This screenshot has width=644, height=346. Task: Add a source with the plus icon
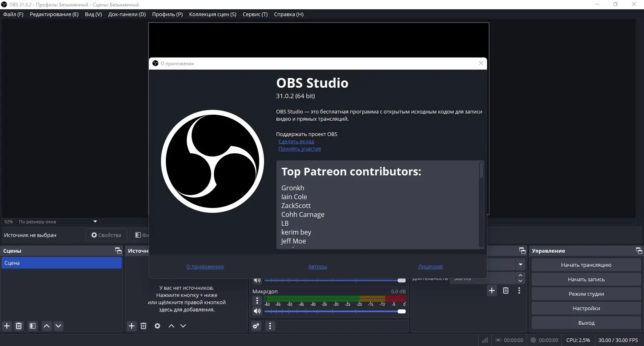coord(132,326)
